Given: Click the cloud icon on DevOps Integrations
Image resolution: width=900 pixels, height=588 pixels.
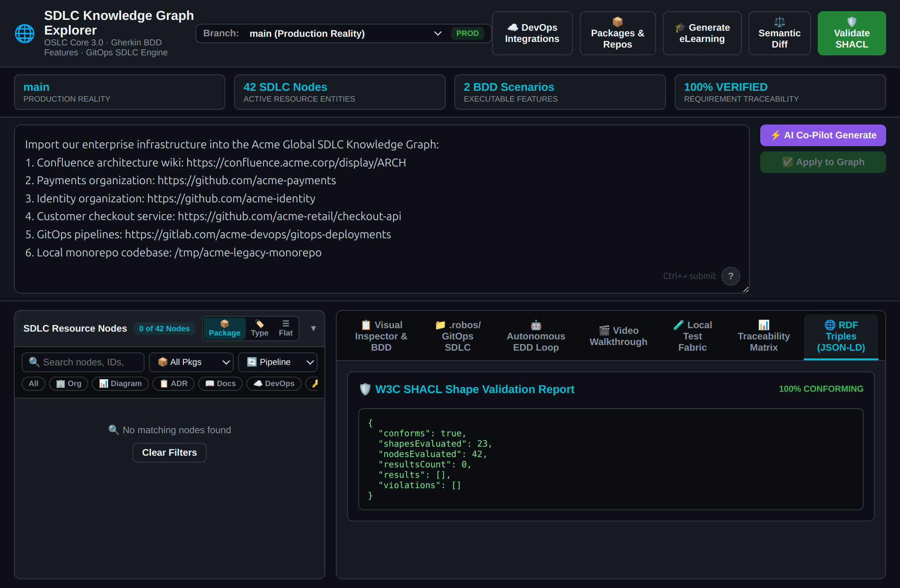Looking at the screenshot, I should click(x=512, y=28).
